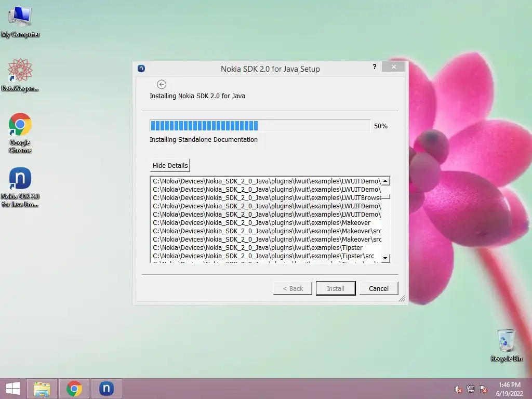Click the help question mark button

(375, 66)
